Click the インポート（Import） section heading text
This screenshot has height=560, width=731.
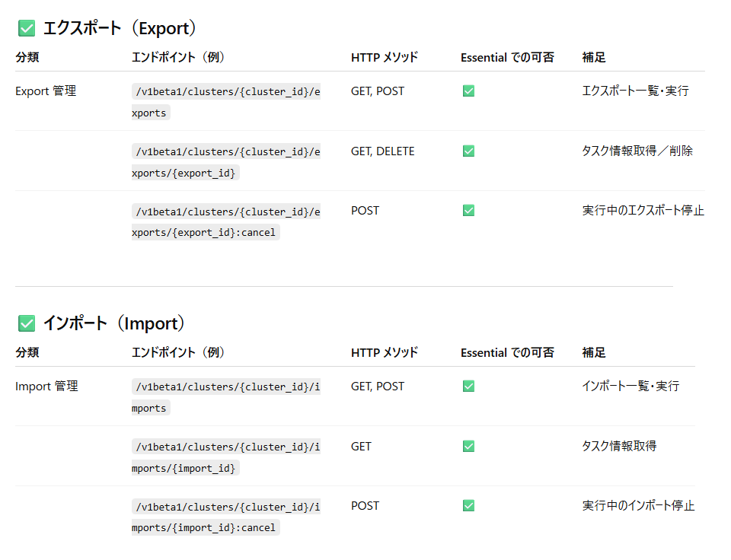(x=114, y=324)
